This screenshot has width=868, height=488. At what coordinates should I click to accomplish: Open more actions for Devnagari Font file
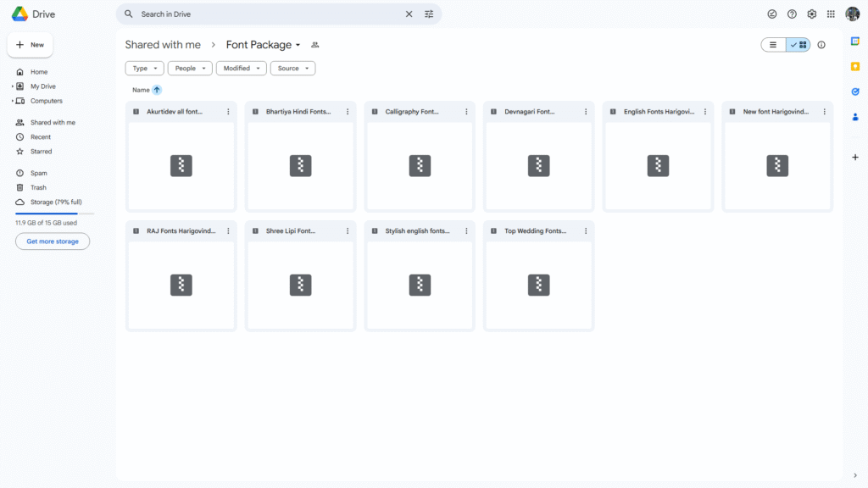[x=586, y=112]
